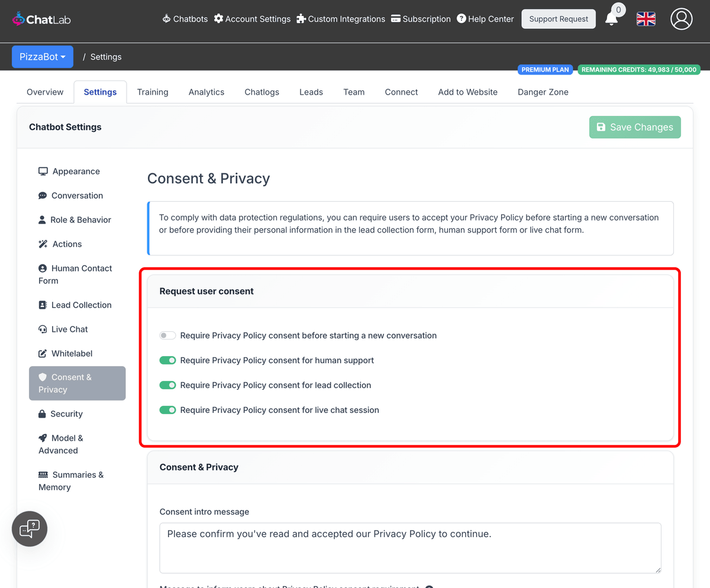
Task: Click the floating chat widget bubble
Action: (29, 528)
